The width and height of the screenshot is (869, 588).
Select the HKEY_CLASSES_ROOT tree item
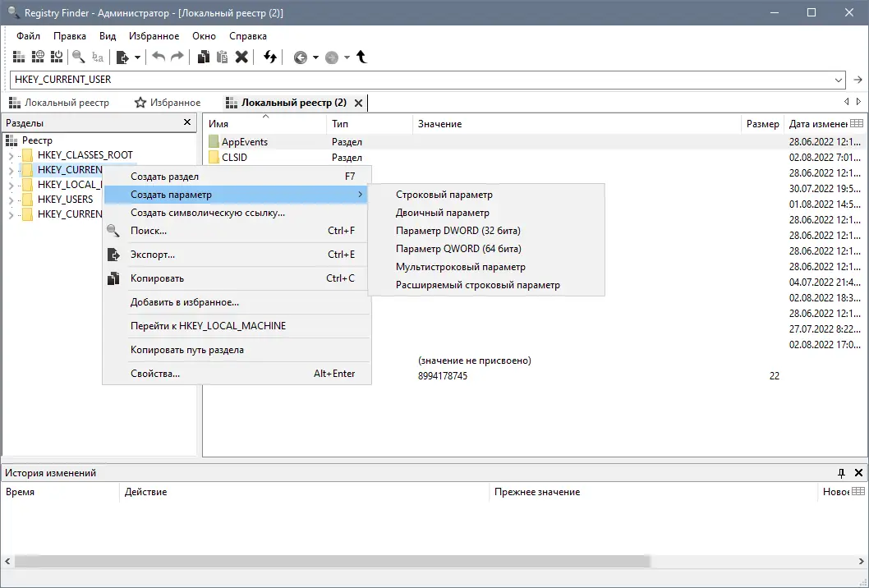click(85, 155)
